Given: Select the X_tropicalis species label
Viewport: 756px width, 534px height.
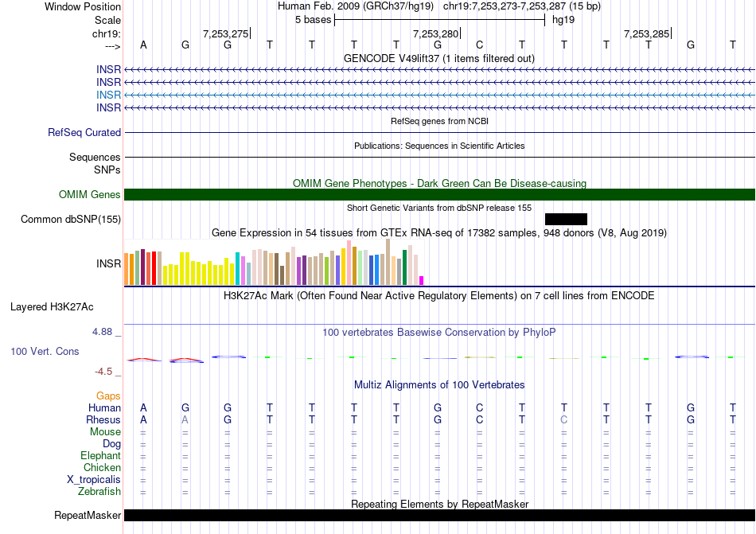Looking at the screenshot, I should 94,480.
